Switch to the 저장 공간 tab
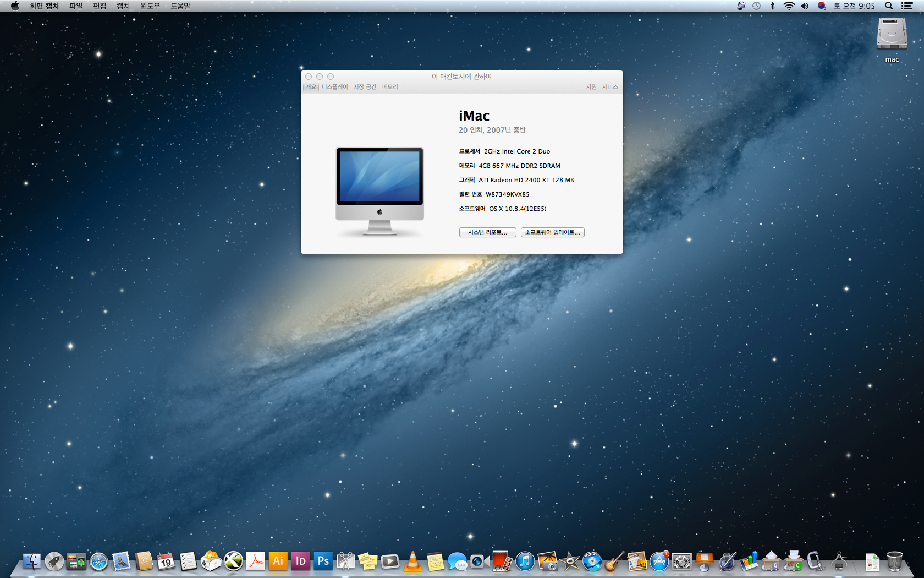Image resolution: width=924 pixels, height=578 pixels. tap(365, 87)
